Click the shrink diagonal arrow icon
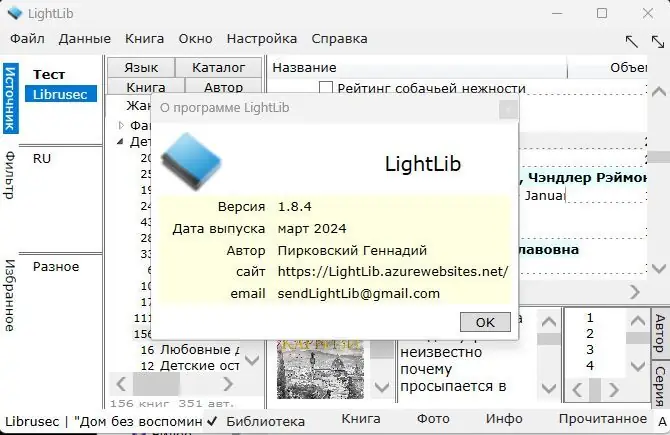670x435 pixels. click(631, 41)
